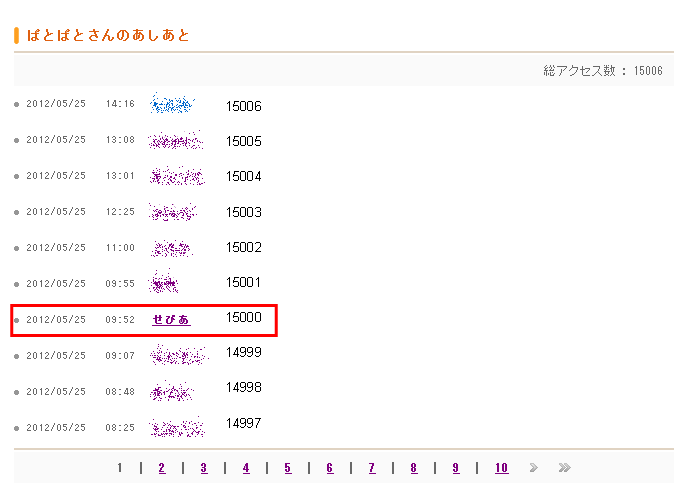Select the blurred visitor name at 08:25
The width and height of the screenshot is (690, 500).
(x=176, y=428)
